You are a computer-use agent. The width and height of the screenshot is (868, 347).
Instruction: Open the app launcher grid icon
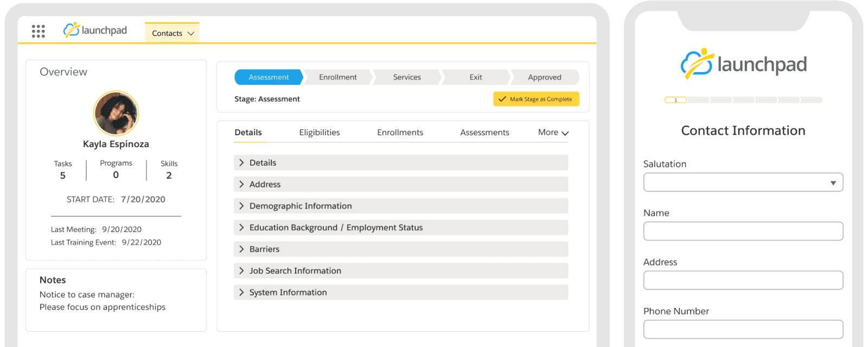(38, 31)
